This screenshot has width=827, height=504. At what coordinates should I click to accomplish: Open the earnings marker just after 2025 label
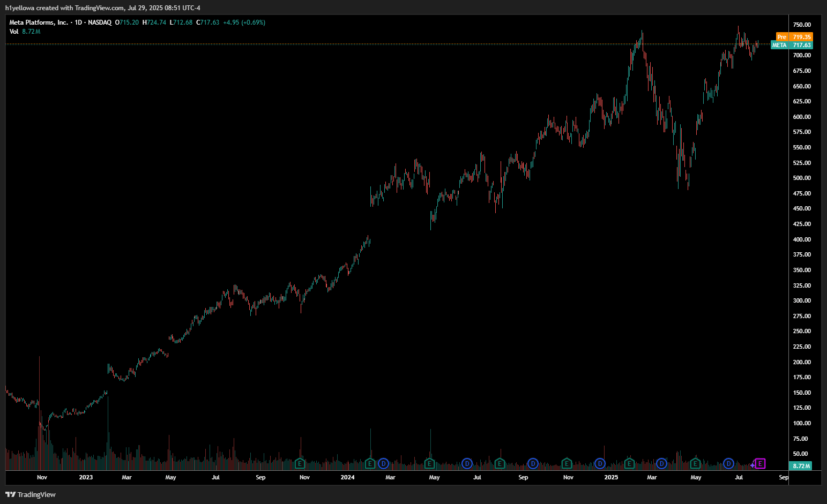coord(629,463)
